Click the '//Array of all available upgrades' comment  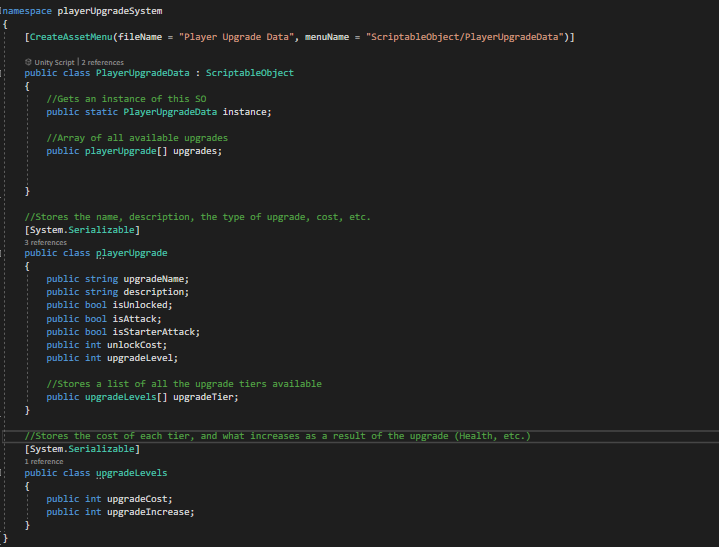tap(137, 138)
